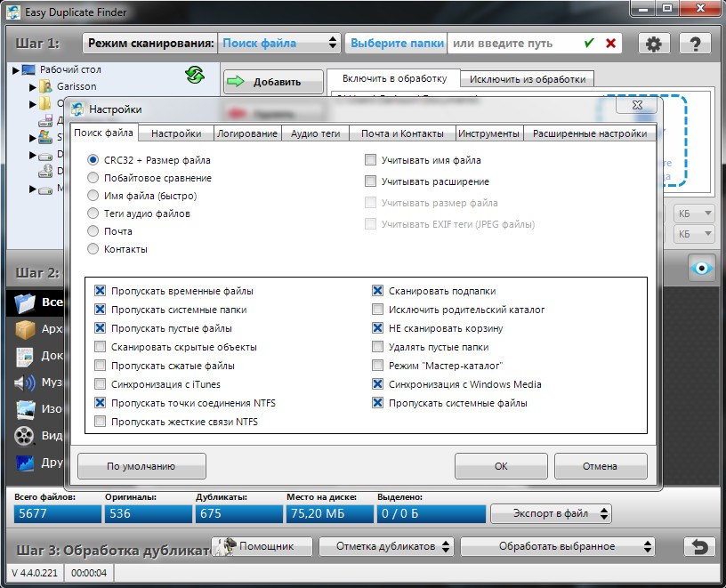Click the undo arrow icon
The width and height of the screenshot is (726, 588).
699,545
